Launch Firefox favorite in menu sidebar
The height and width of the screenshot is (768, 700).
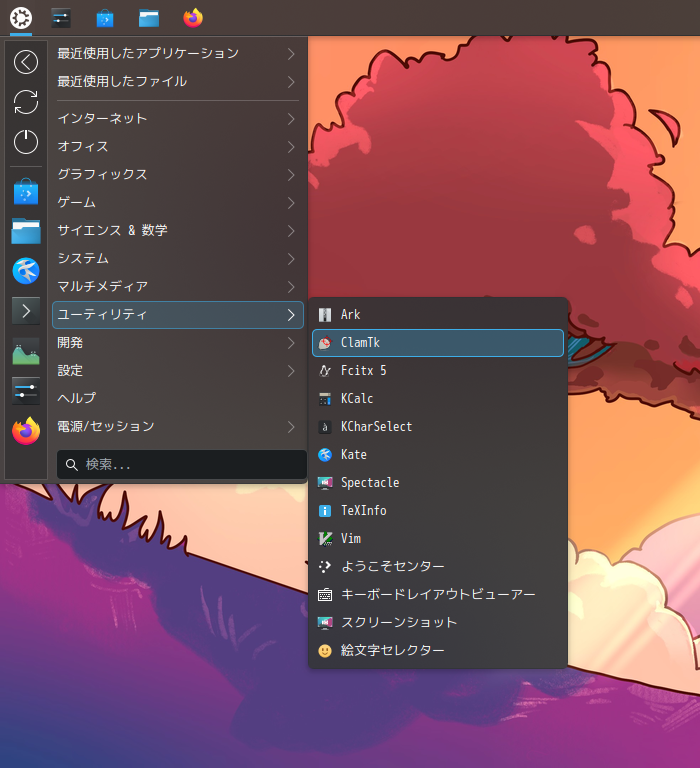[26, 431]
